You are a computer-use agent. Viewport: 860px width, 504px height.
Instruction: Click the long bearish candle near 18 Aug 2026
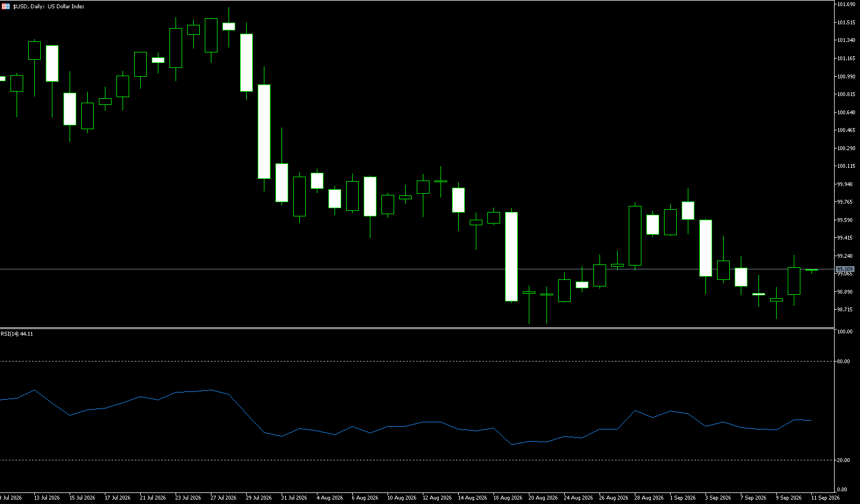coord(511,257)
